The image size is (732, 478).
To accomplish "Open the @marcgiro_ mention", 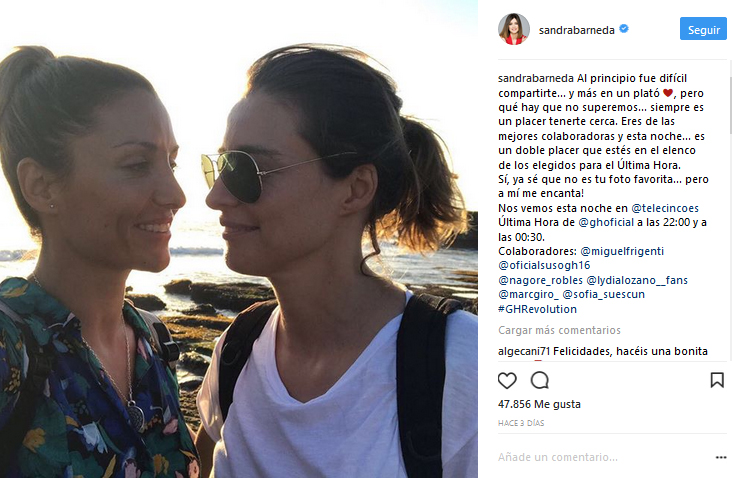I will click(528, 295).
